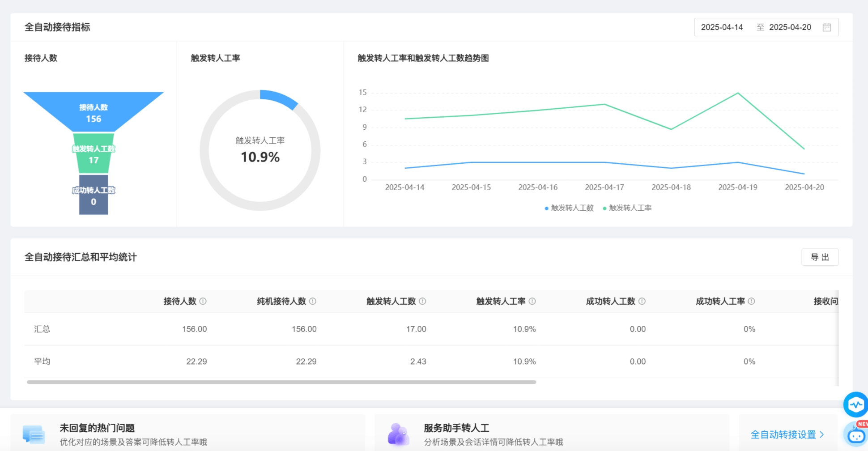868x451 pixels.
Task: Click the table horizontal scrollbar
Action: [281, 382]
